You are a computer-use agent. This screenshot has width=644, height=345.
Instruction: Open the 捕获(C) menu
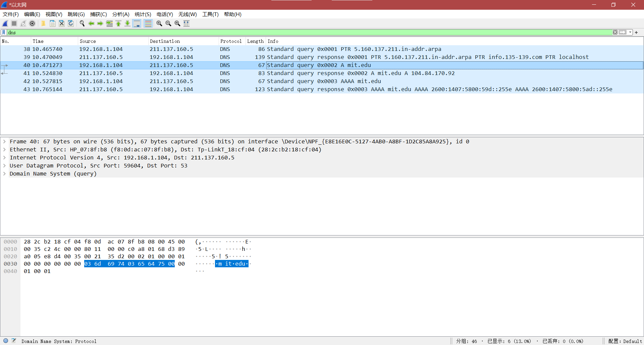click(x=99, y=14)
